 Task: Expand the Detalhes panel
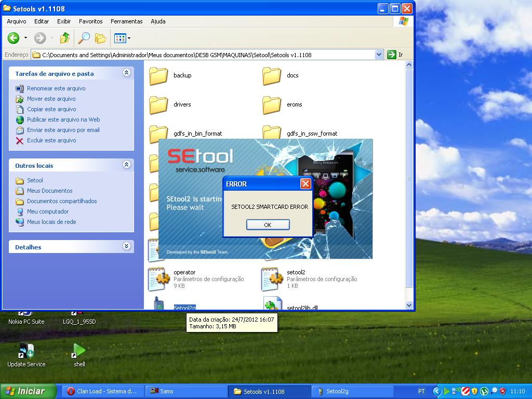click(127, 246)
